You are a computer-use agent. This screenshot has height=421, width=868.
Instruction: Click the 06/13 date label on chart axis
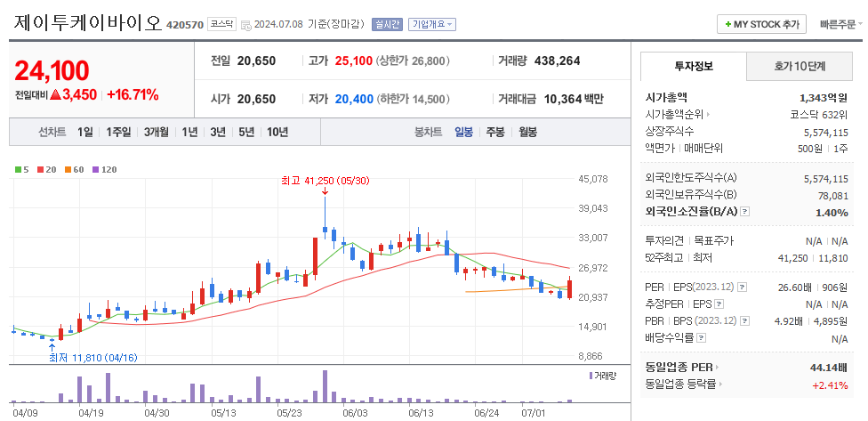[422, 413]
